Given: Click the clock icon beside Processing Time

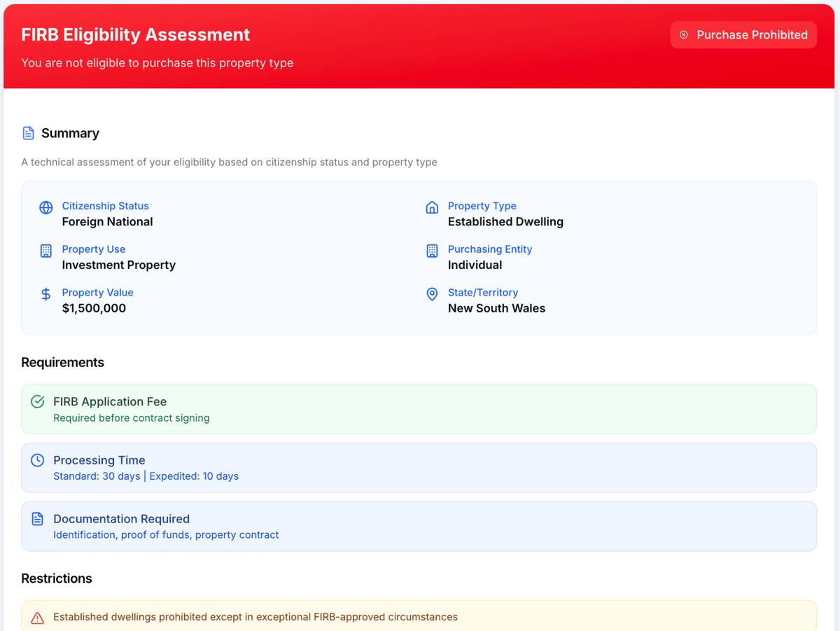Looking at the screenshot, I should pyautogui.click(x=38, y=460).
